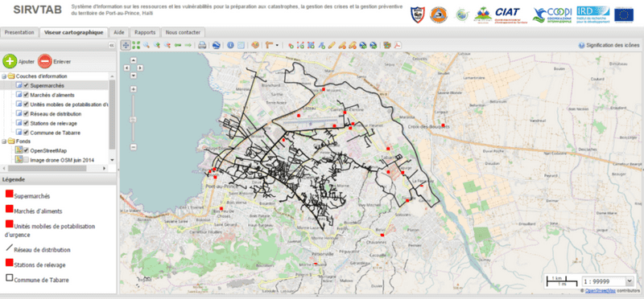
Task: Open the measure tool dropdown arrow
Action: (x=277, y=46)
